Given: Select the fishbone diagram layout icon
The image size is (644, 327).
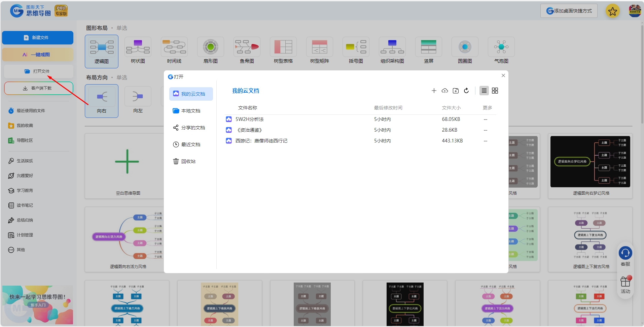Looking at the screenshot, I should click(x=247, y=47).
